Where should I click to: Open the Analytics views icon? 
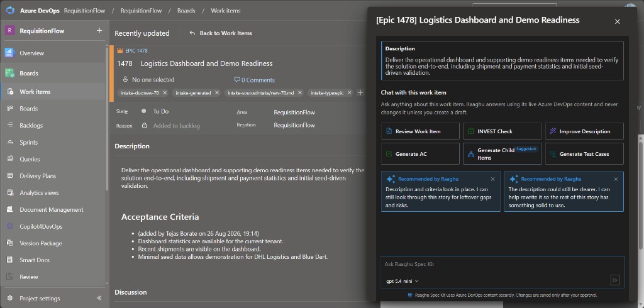pyautogui.click(x=10, y=192)
